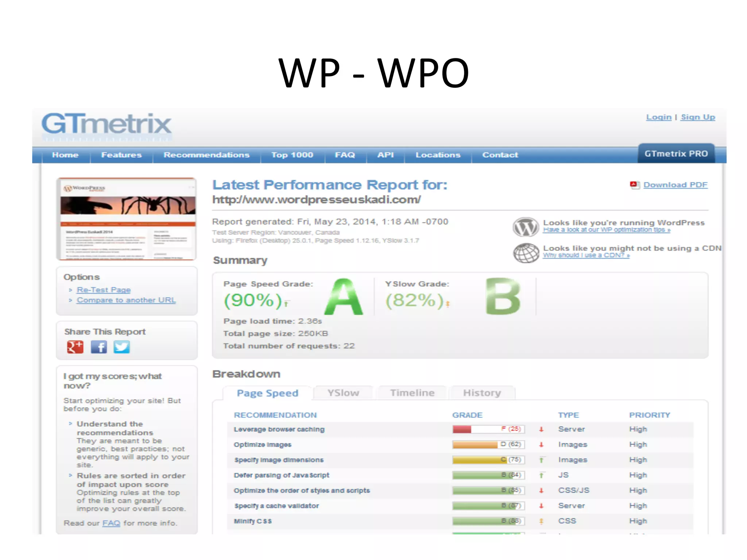The height and width of the screenshot is (560, 747).
Task: Switch to the History tab
Action: 482,393
